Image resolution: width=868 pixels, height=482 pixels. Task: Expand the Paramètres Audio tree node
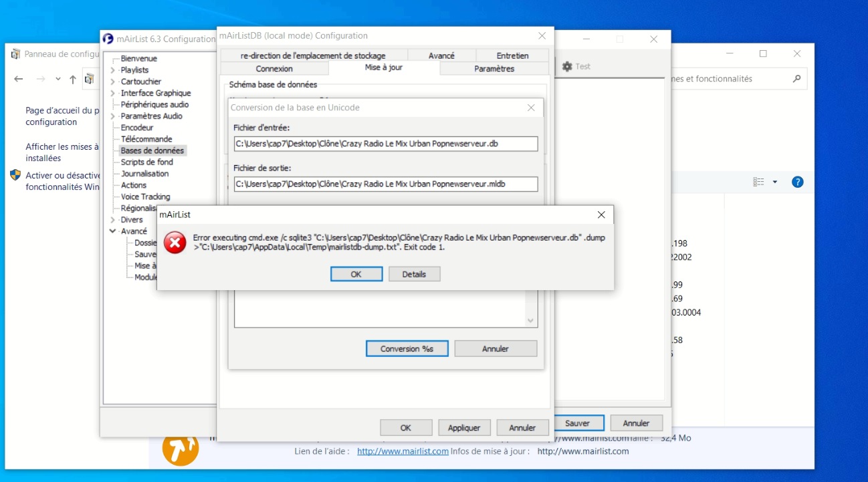(x=112, y=116)
